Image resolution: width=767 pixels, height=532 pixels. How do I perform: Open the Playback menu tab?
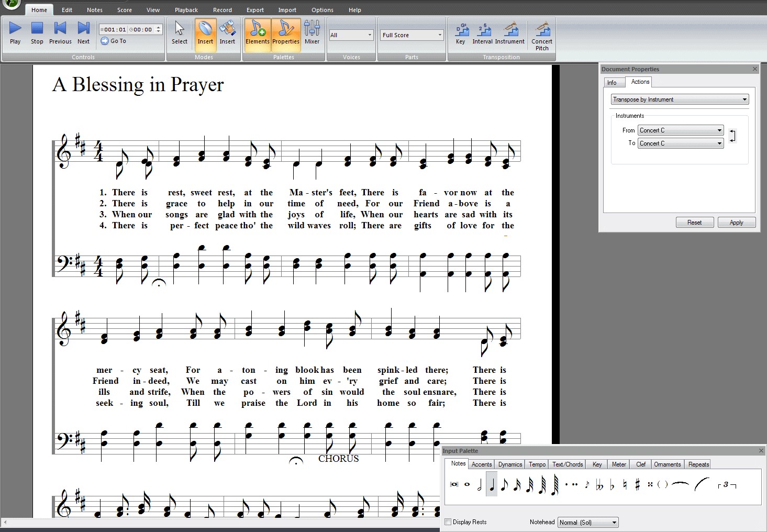pyautogui.click(x=186, y=10)
